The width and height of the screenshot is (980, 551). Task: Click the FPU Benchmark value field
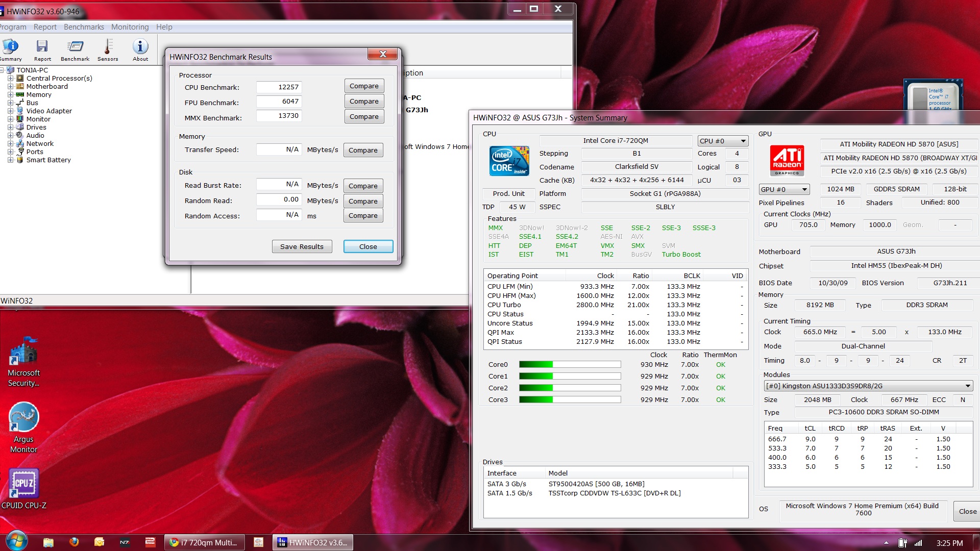(279, 102)
